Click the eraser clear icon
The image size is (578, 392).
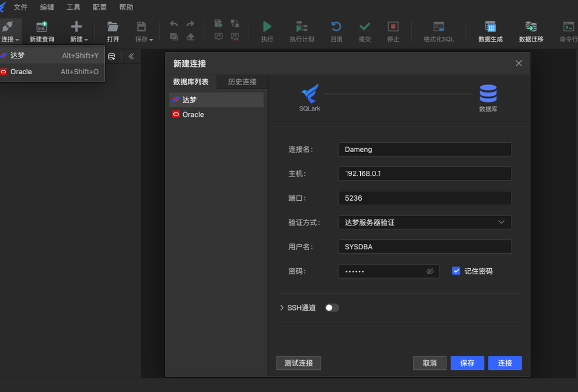(190, 37)
